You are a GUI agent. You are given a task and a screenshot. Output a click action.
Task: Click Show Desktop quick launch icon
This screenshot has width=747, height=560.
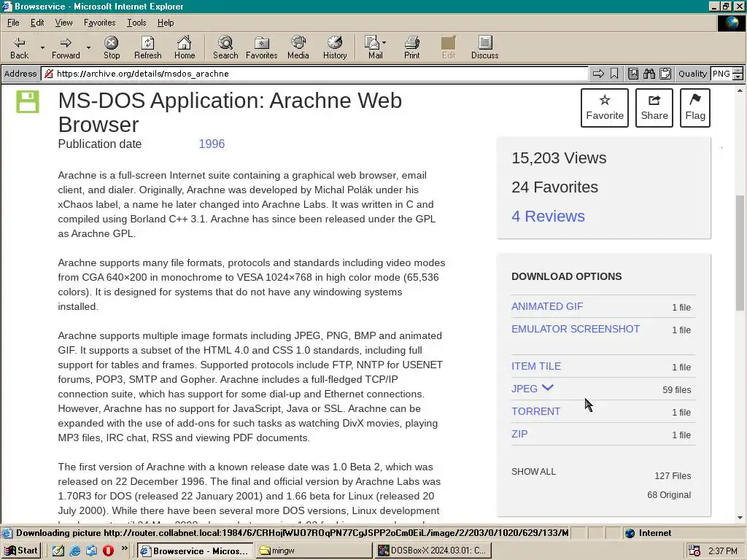pyautogui.click(x=58, y=551)
